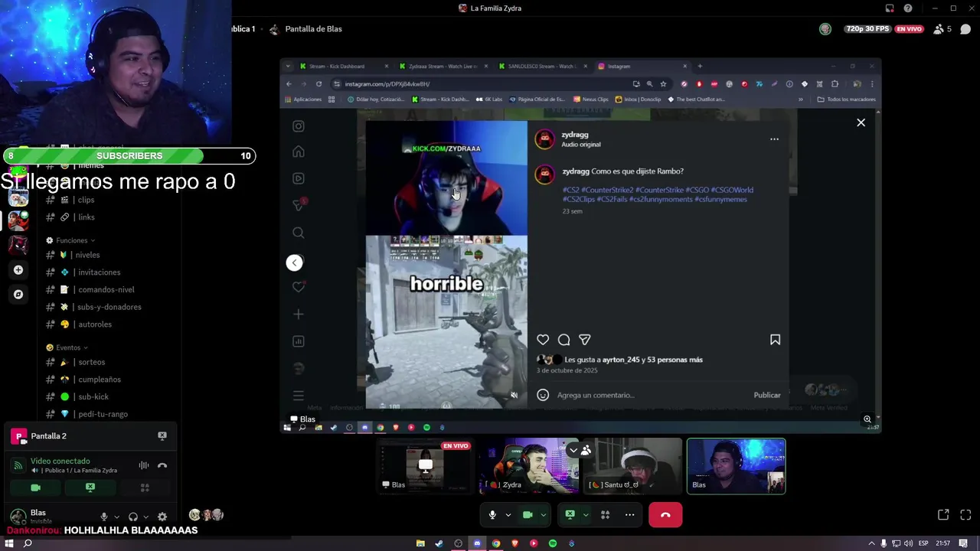Toggle screen share button in voice panel

90,487
